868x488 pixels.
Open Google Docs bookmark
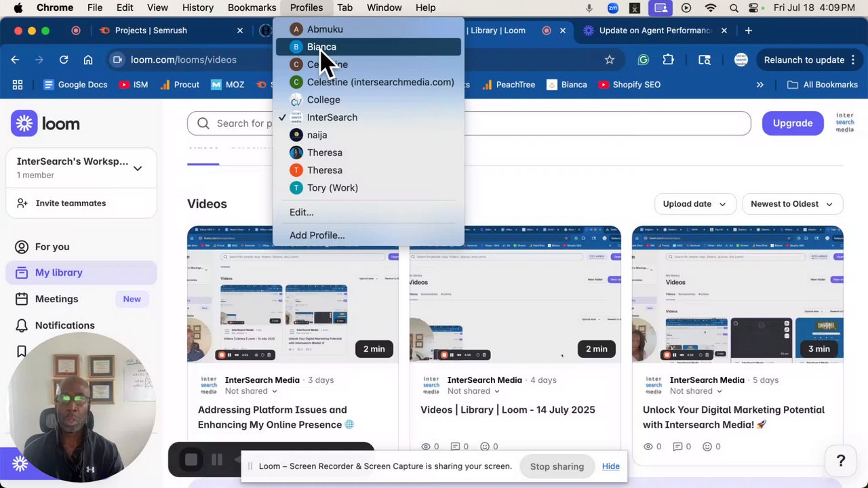tap(75, 85)
